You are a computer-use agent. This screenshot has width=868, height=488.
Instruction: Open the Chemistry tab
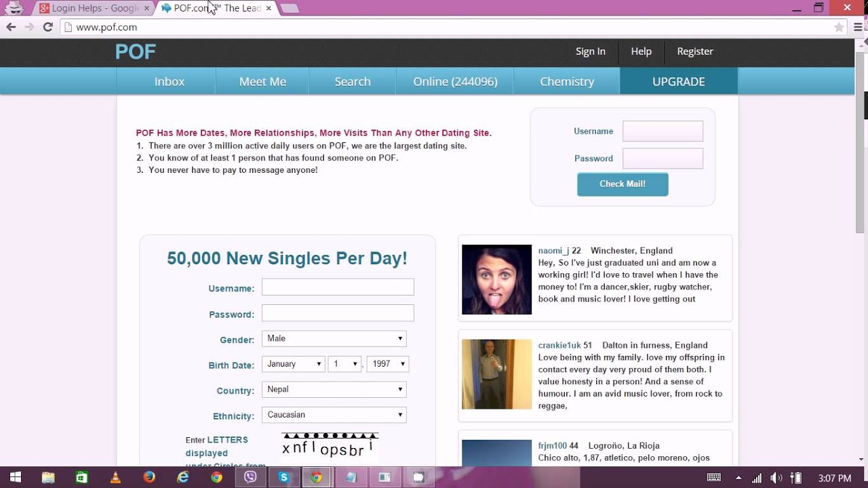(x=567, y=81)
